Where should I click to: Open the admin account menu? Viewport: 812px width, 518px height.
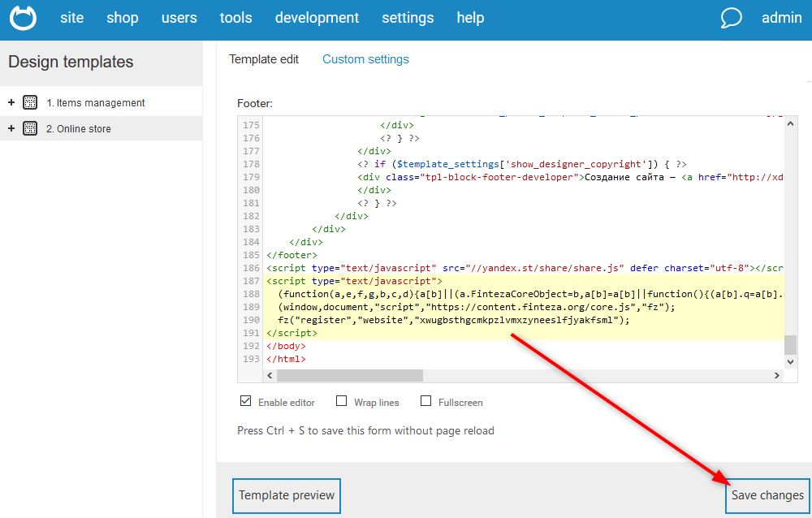point(781,18)
